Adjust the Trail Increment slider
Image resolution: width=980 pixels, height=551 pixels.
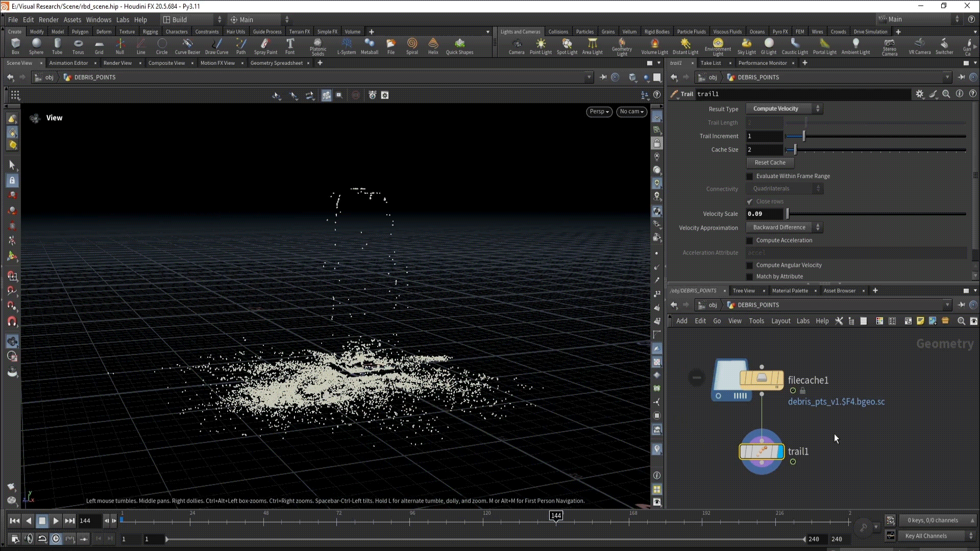[803, 136]
